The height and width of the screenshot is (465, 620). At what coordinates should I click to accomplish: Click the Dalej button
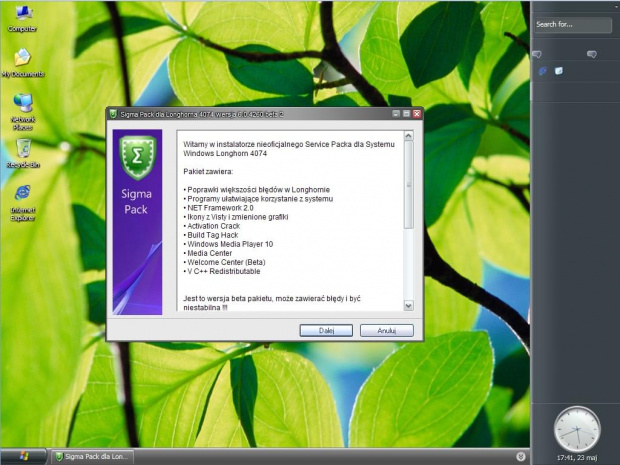tap(326, 331)
